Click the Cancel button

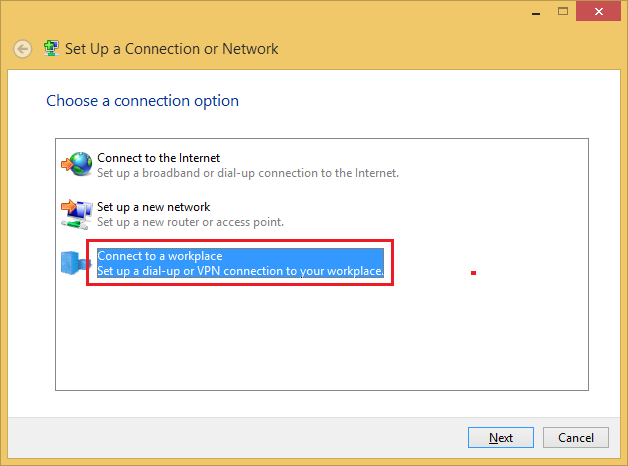coord(576,438)
